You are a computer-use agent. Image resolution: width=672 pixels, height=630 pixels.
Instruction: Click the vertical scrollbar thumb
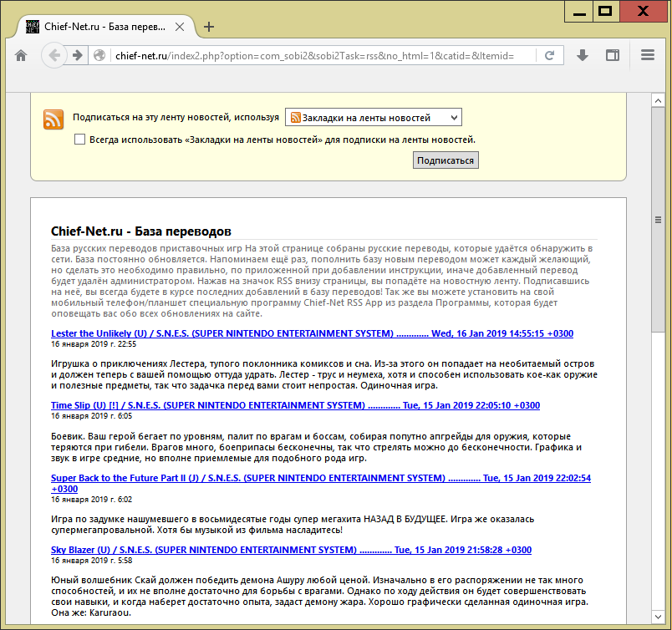coord(659,220)
